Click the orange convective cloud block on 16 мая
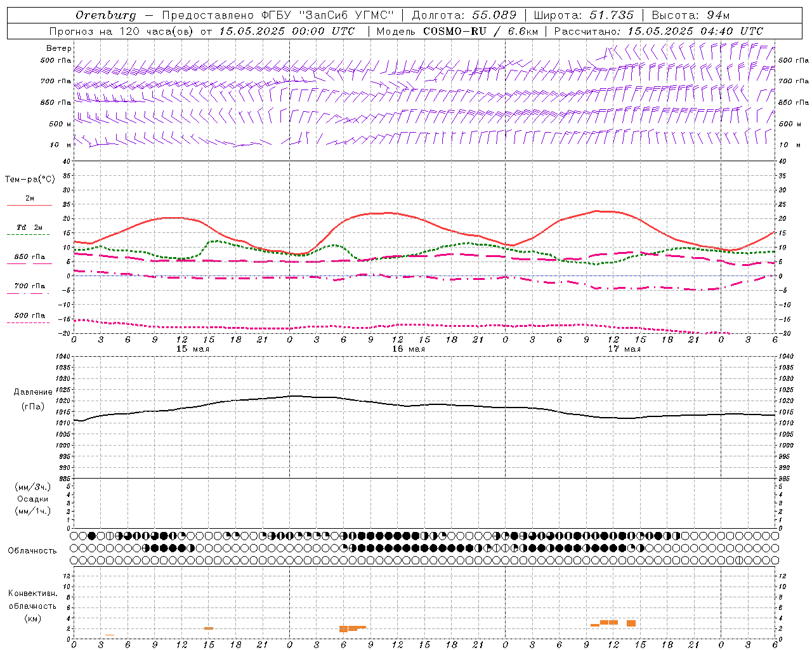This screenshot has width=812, height=650. click(352, 628)
